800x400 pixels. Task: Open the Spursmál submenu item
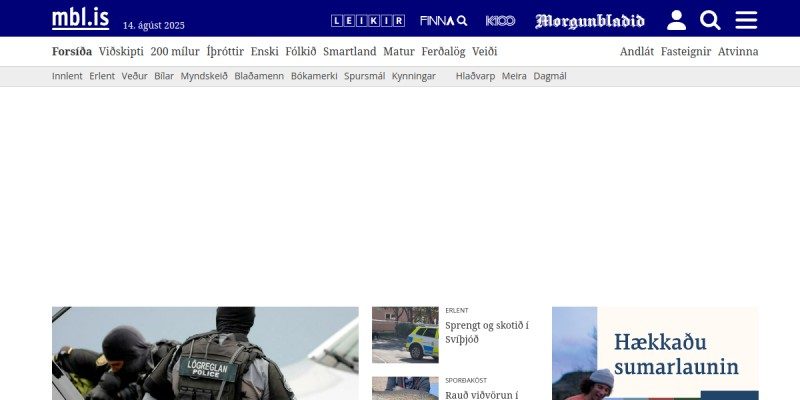(364, 76)
